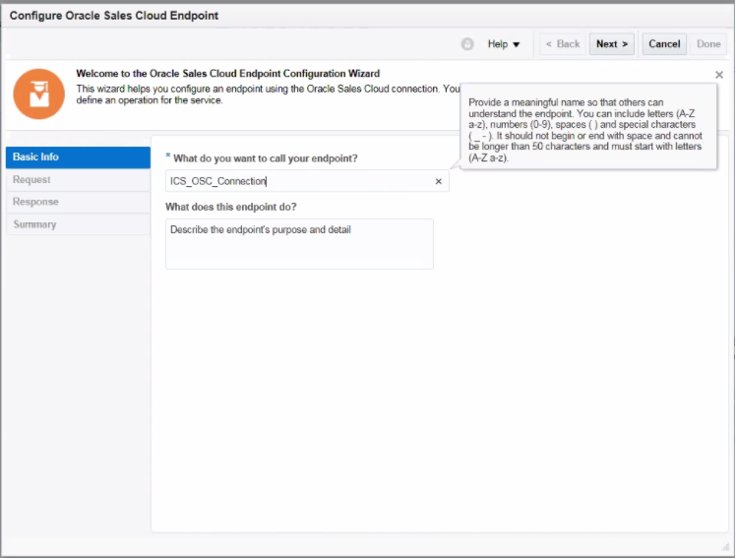
Task: Go back with the Back button
Action: tap(563, 44)
